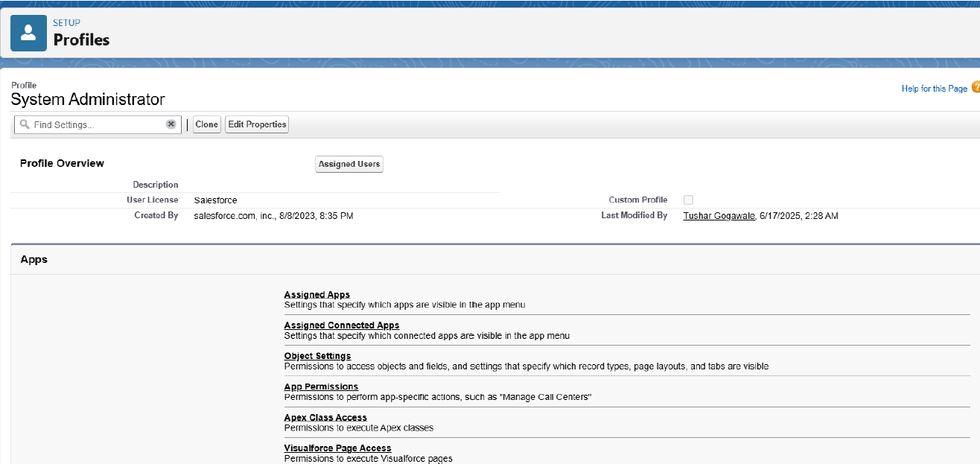Click the Created By salesforce.com, inc. value
Viewport: 980px width, 464px height.
[x=273, y=216]
